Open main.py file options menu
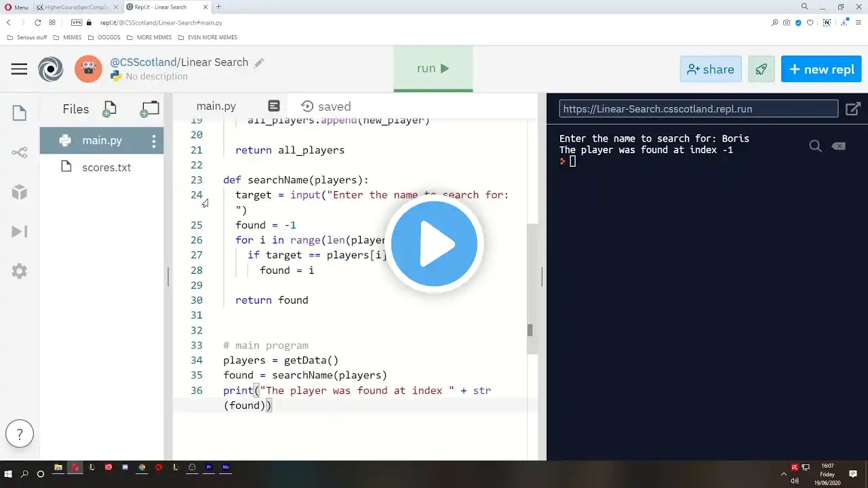Image resolution: width=868 pixels, height=488 pixels. point(154,141)
